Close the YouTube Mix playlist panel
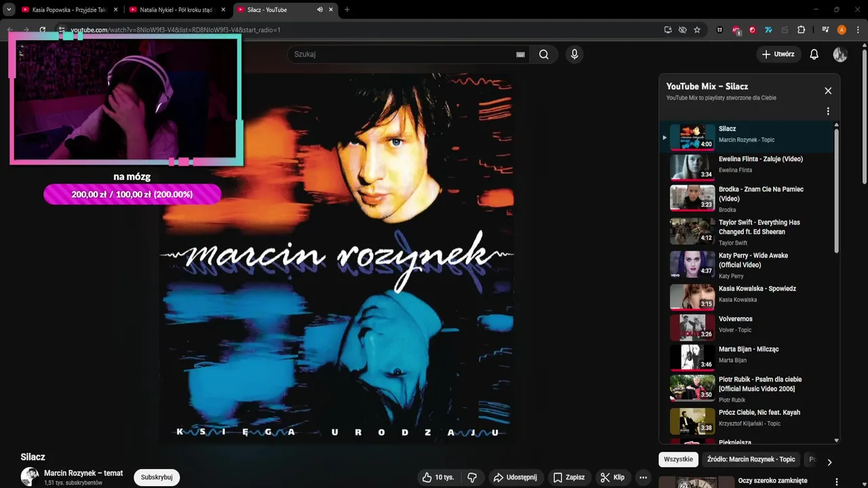Viewport: 868px width, 488px height. coord(828,91)
